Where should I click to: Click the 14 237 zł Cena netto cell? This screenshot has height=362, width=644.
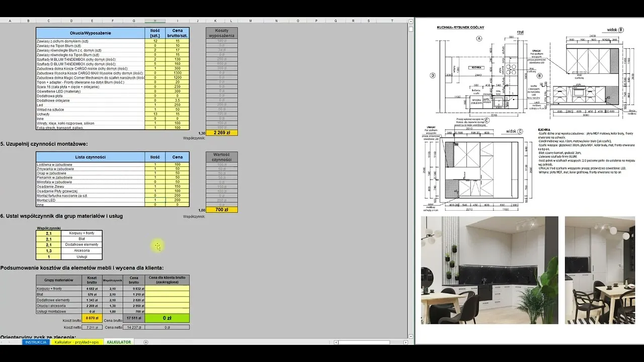134,327
